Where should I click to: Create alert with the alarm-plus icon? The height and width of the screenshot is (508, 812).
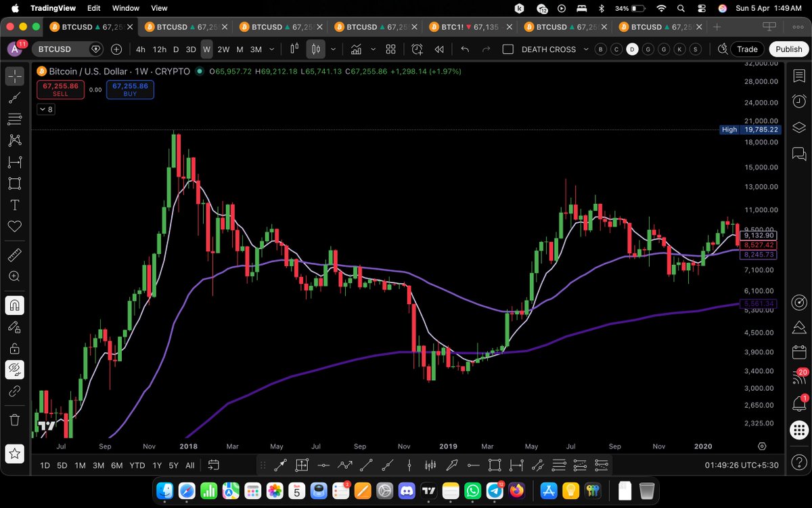417,49
